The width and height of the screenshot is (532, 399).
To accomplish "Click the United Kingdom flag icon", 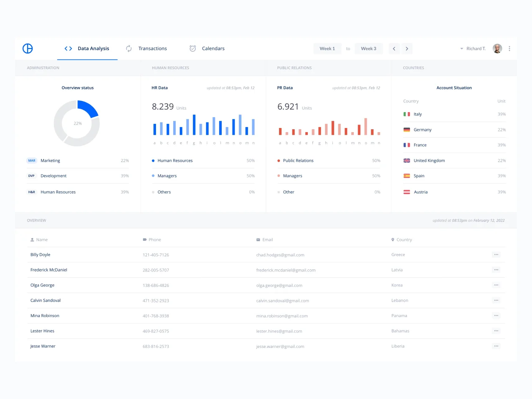I will click(407, 161).
